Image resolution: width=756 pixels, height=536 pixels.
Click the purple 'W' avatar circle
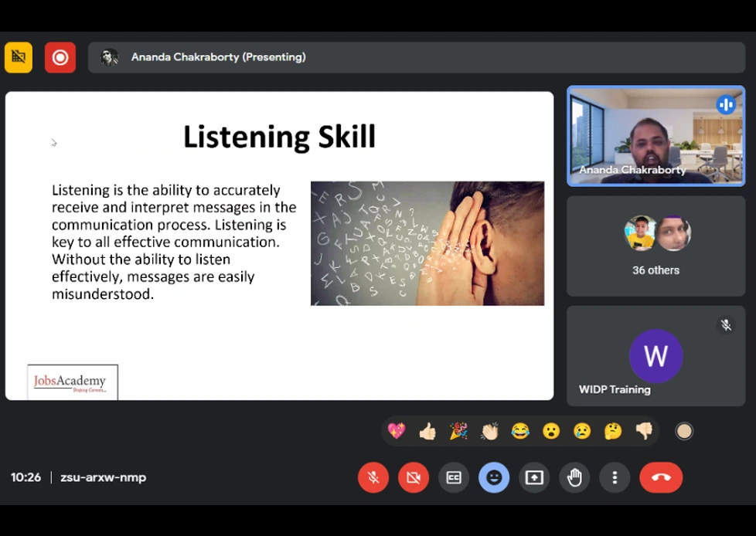coord(656,356)
